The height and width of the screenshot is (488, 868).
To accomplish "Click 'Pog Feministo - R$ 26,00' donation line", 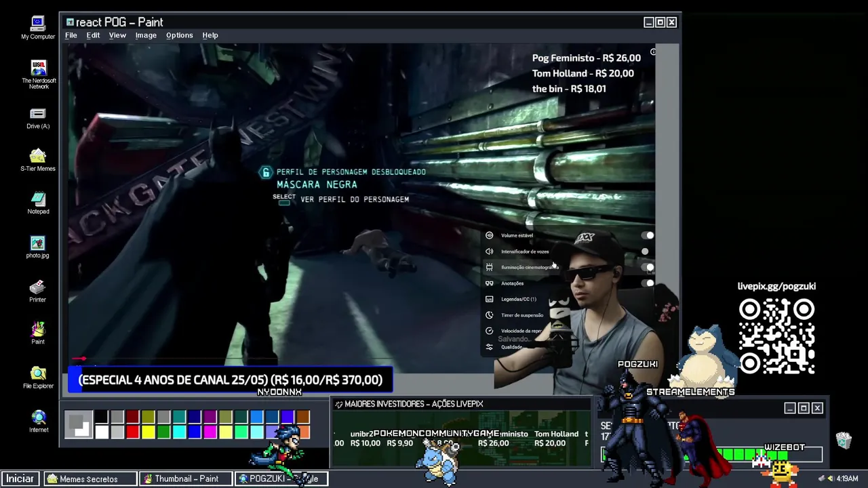I will [586, 58].
